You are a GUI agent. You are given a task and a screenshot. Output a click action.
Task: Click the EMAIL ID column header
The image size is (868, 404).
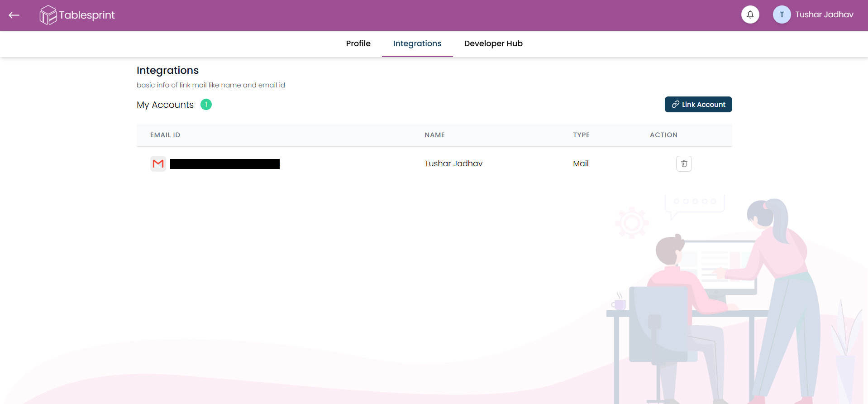click(x=165, y=135)
